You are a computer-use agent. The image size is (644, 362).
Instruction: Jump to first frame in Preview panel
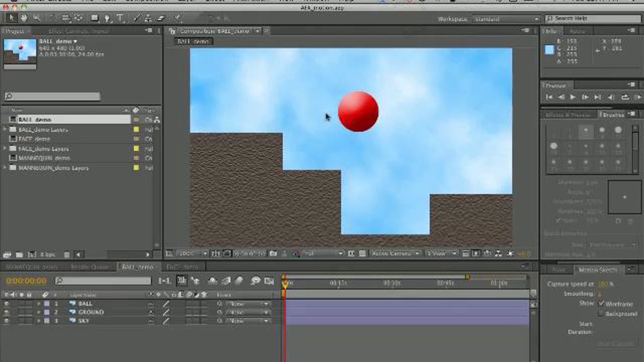coord(549,97)
